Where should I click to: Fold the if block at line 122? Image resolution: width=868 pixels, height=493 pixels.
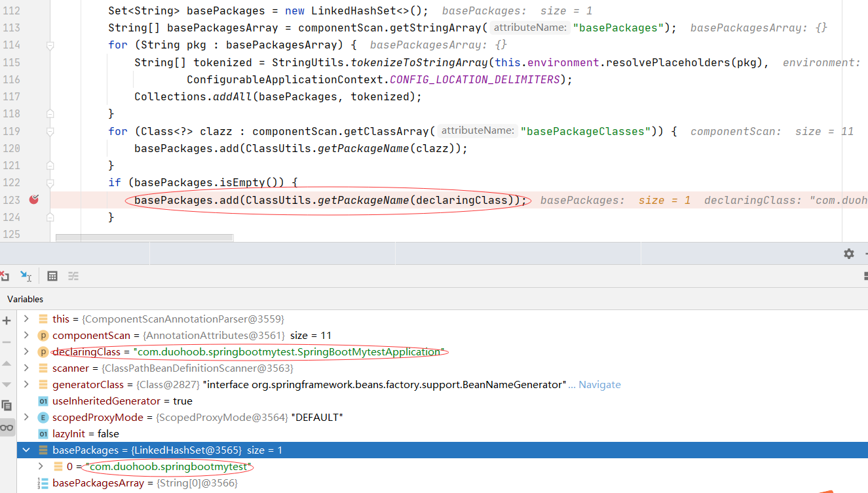(50, 183)
